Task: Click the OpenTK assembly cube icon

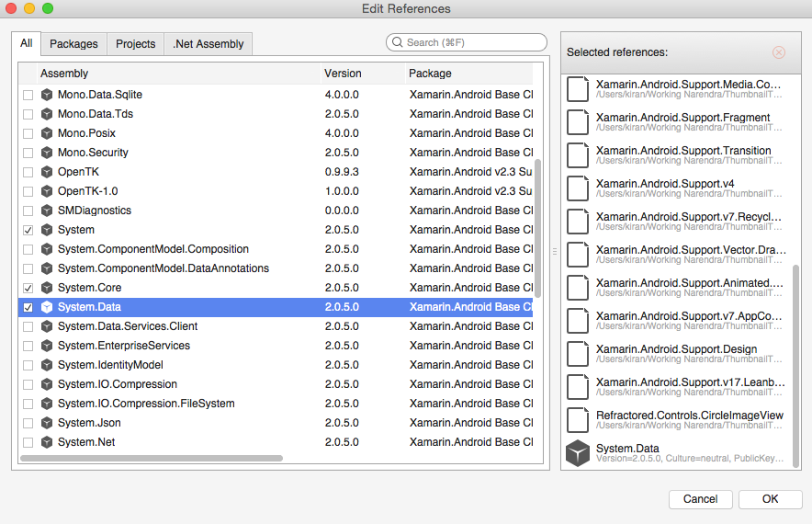Action: click(47, 172)
